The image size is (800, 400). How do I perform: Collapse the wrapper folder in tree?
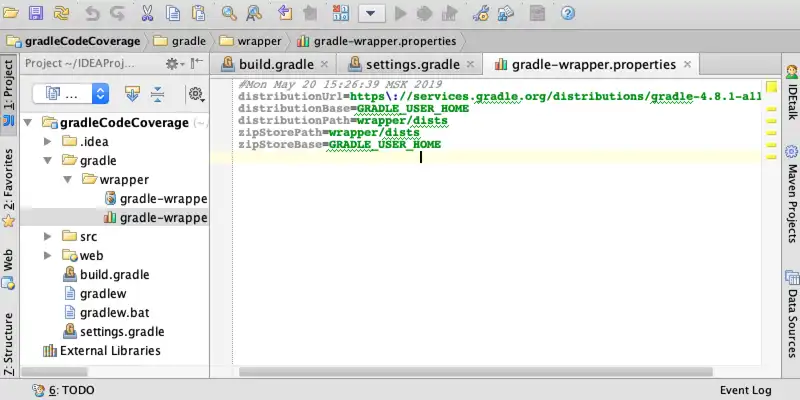[x=68, y=179]
